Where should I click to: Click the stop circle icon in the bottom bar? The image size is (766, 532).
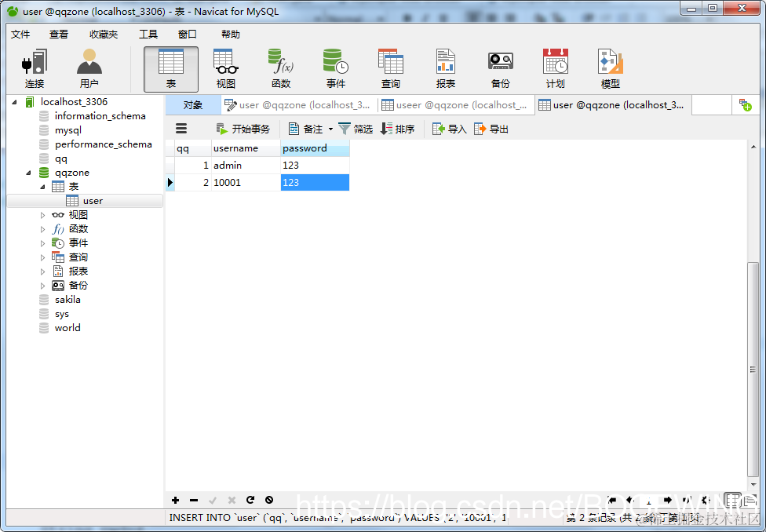pos(269,500)
